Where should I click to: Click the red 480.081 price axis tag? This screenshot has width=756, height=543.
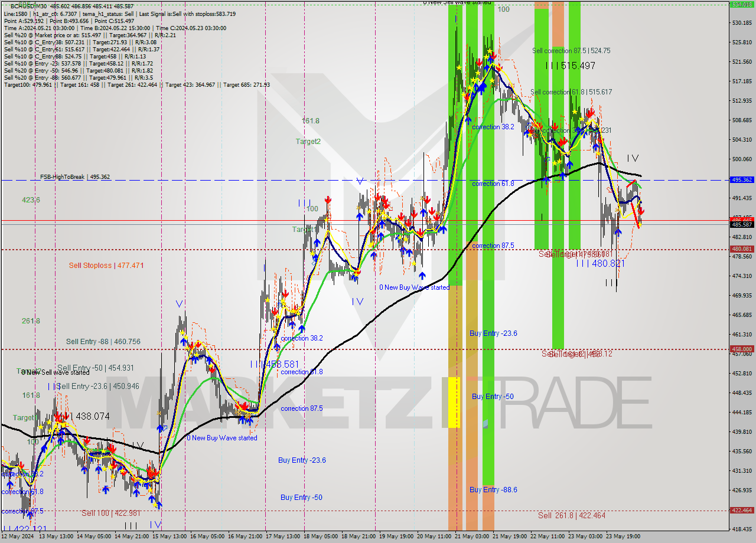(x=742, y=249)
